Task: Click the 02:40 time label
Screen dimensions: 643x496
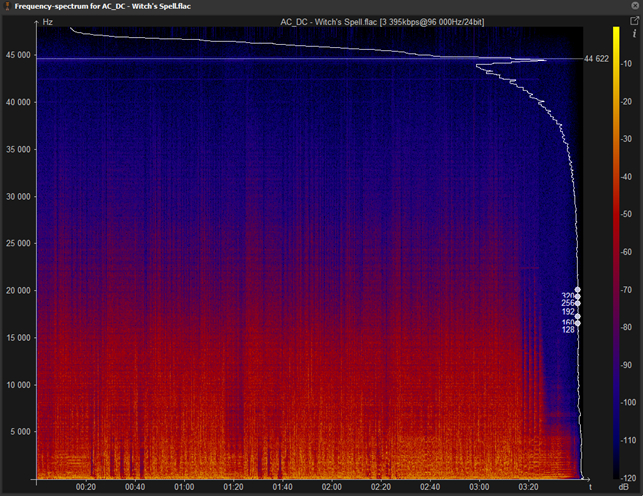Action: click(430, 487)
